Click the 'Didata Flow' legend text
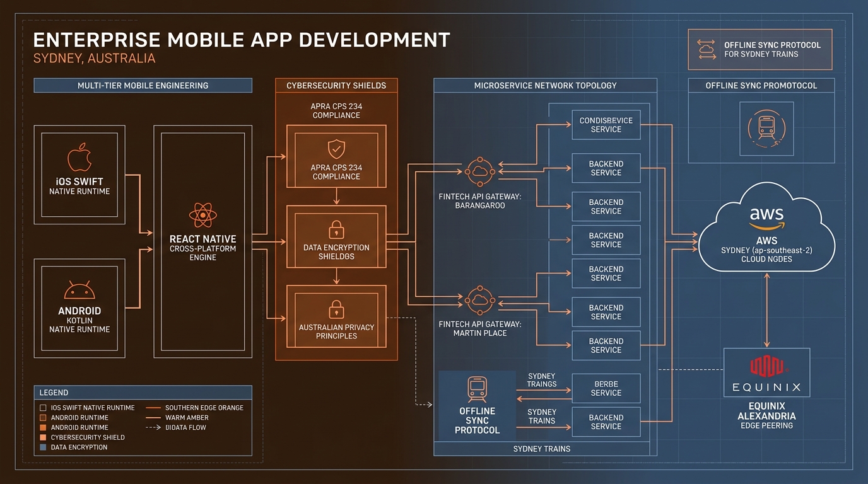This screenshot has width=868, height=484. tap(185, 427)
